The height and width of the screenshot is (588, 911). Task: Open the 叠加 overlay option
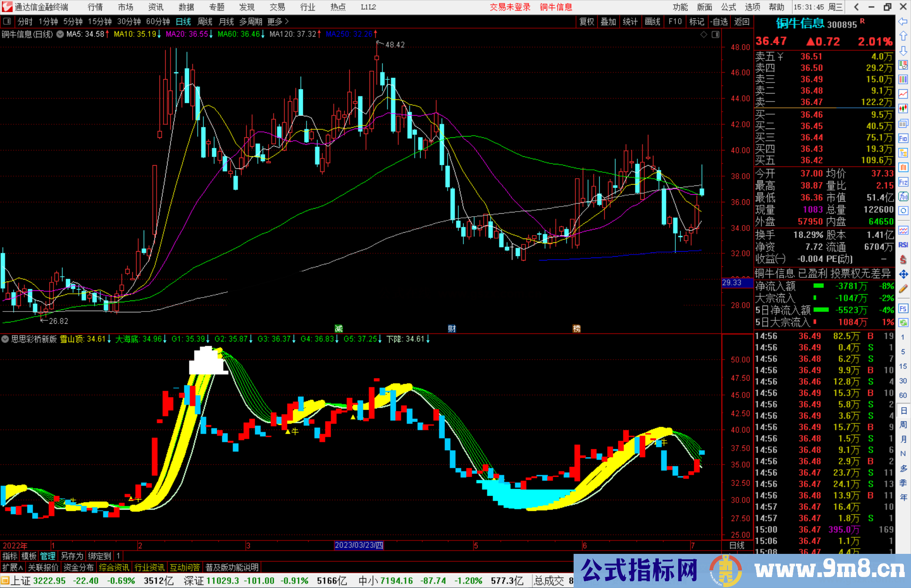(x=609, y=21)
